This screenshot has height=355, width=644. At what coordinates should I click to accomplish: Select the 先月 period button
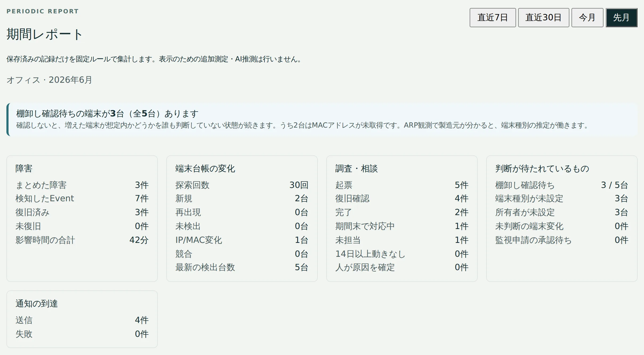[621, 18]
